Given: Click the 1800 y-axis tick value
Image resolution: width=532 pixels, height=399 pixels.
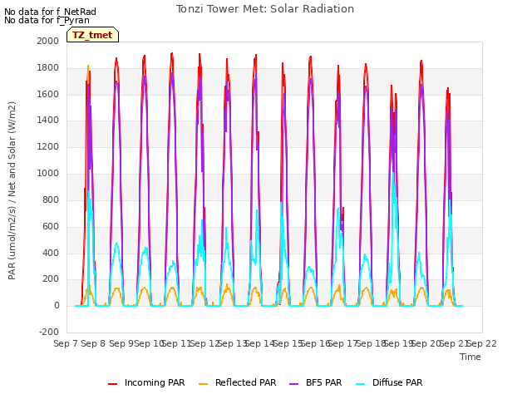Looking at the screenshot, I should 48,67.
